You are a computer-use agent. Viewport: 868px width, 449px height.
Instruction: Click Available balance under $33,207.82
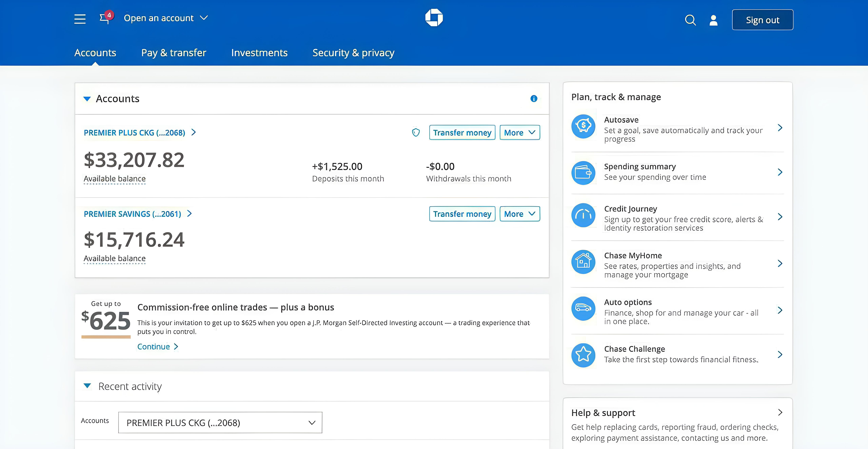115,179
